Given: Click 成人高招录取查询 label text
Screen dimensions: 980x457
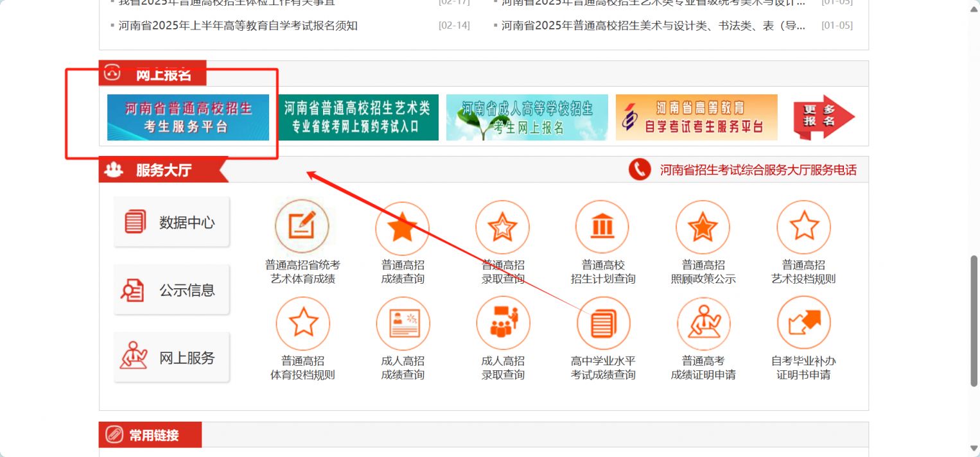Looking at the screenshot, I should 503,368.
